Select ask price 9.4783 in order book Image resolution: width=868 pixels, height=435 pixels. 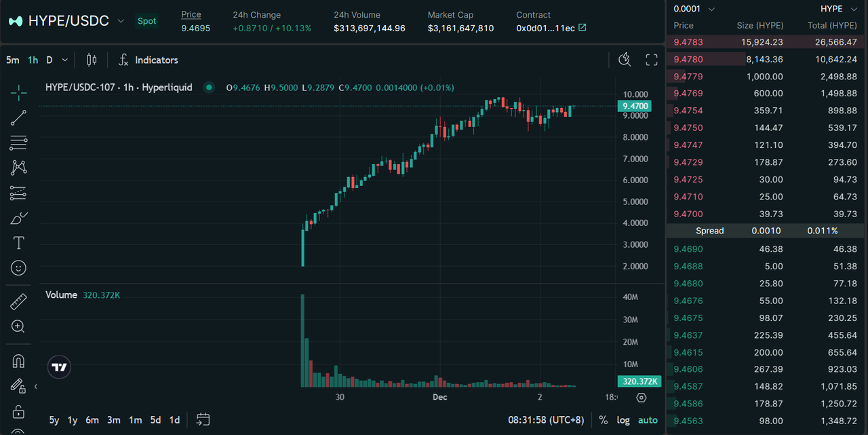688,42
